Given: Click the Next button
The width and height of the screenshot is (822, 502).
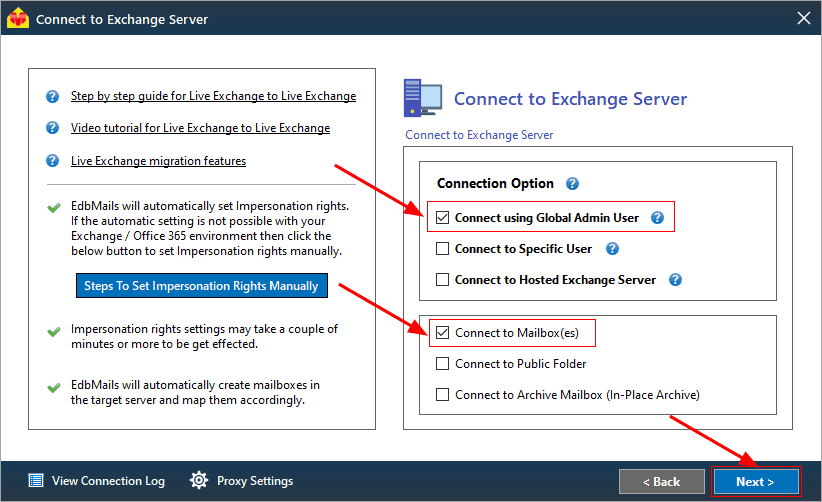Looking at the screenshot, I should [755, 481].
